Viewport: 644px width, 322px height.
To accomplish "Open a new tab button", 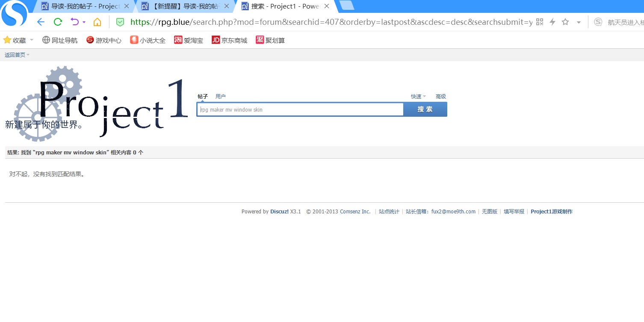I will point(346,6).
